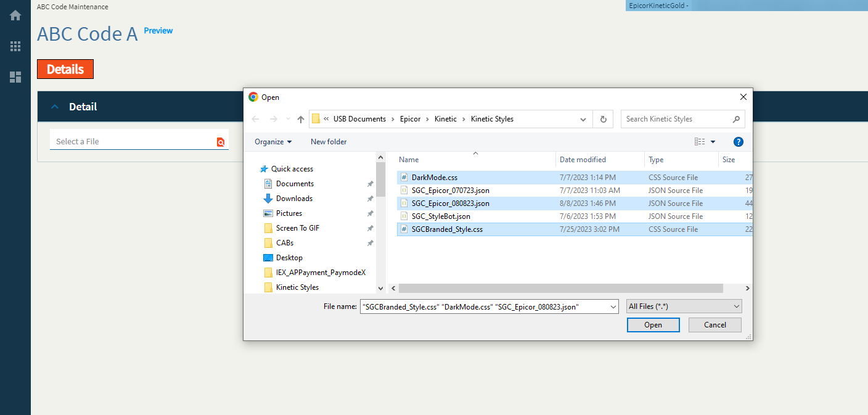Open the apps grid menu in sidebar

(x=15, y=46)
